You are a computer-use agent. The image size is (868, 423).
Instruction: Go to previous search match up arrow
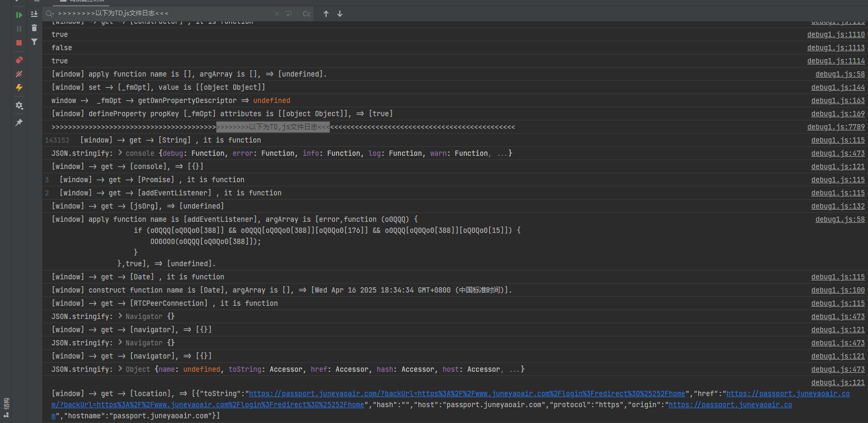point(326,14)
